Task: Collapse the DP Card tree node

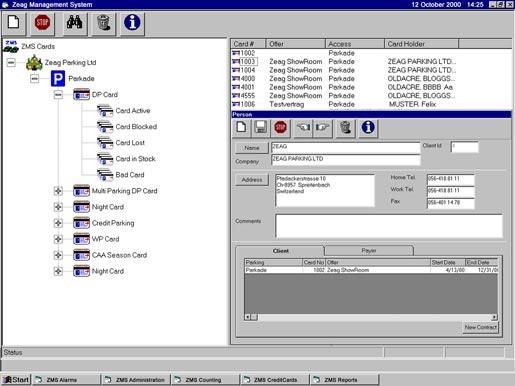Action: tap(58, 95)
